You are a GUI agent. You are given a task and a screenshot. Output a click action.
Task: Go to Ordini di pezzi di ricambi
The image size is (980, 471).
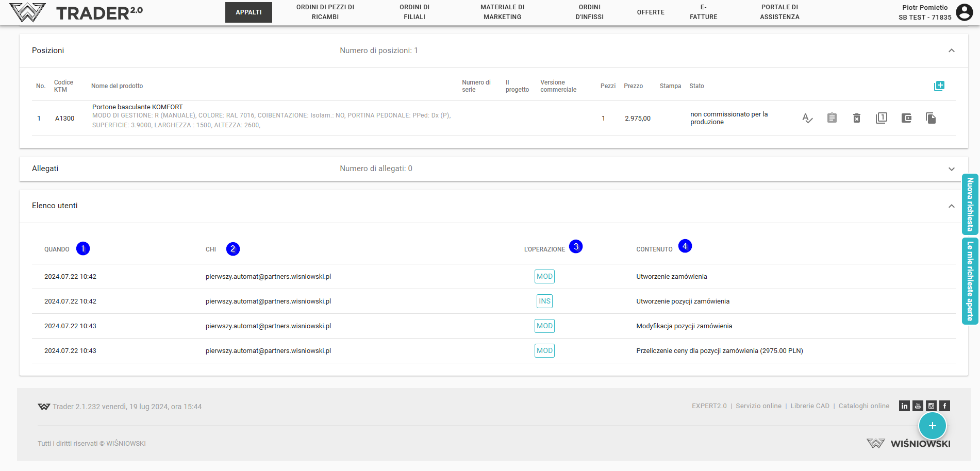325,12
